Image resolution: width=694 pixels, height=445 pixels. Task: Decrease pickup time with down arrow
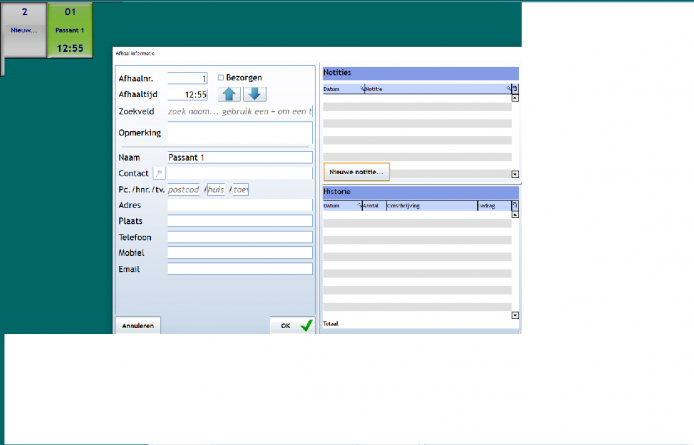point(256,94)
